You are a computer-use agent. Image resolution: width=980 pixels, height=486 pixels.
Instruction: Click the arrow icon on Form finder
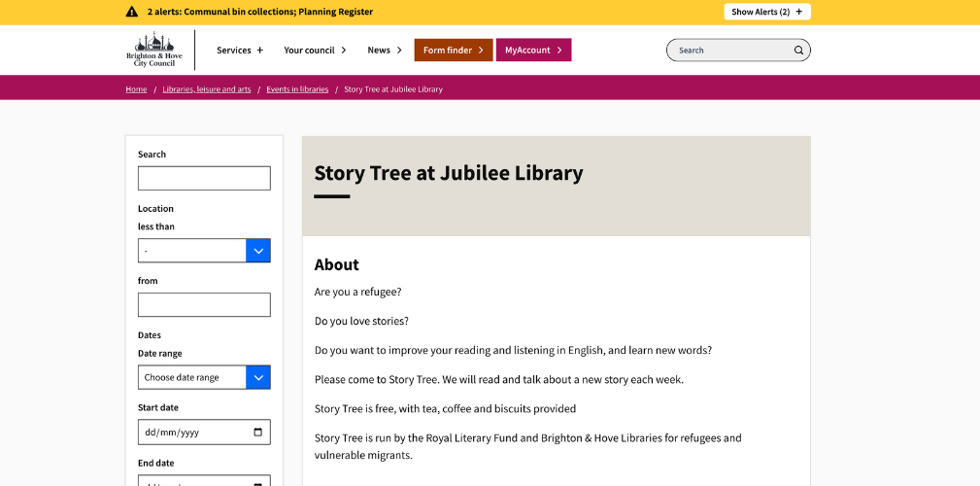481,51
